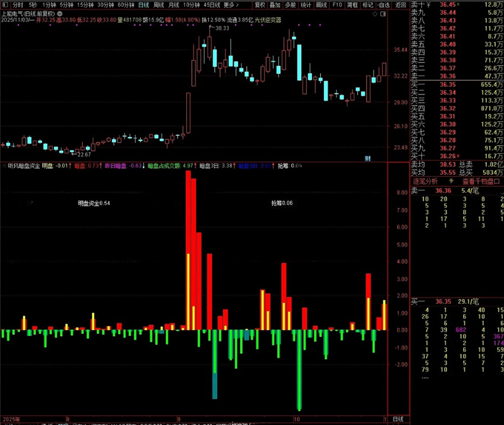Screen dimensions: 504x425
Task: Open 查看千档盘口 order book link
Action: tap(481, 182)
